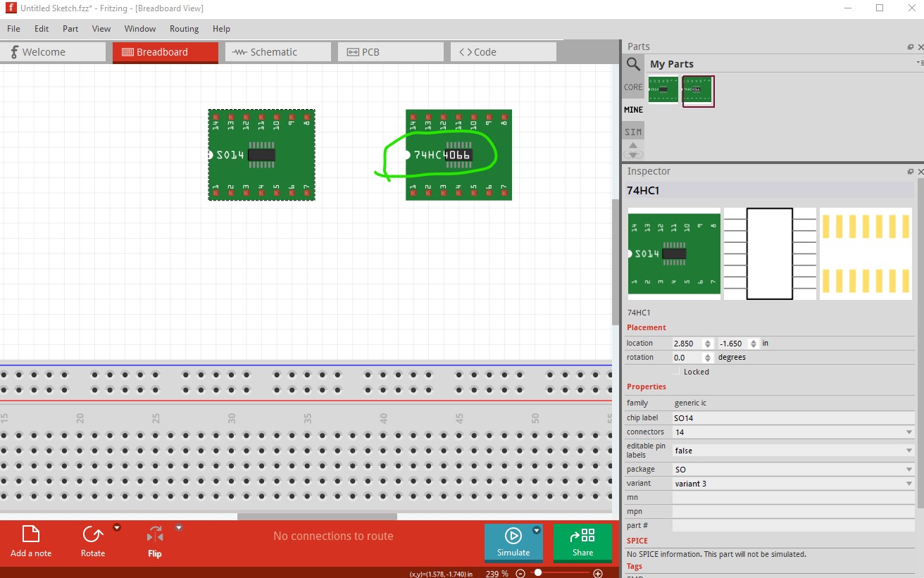Open the parts search magnifier
This screenshot has width=924, height=578.
coord(633,64)
